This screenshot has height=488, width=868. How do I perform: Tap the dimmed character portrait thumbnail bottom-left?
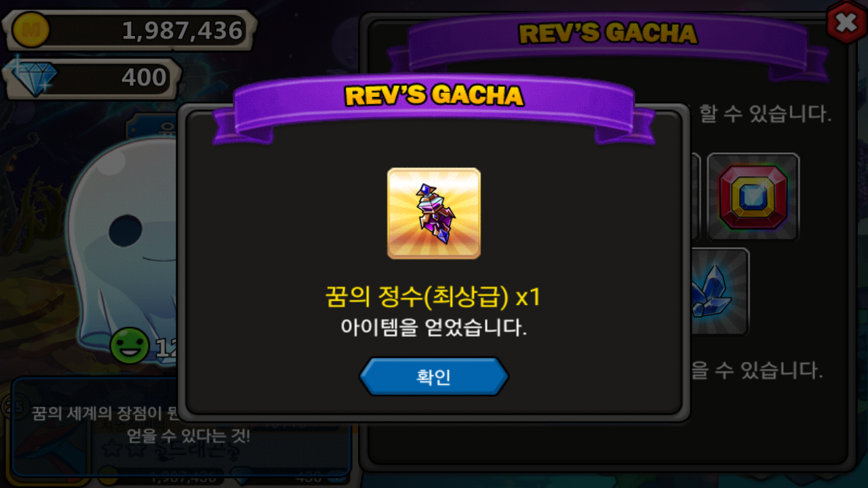(47, 441)
